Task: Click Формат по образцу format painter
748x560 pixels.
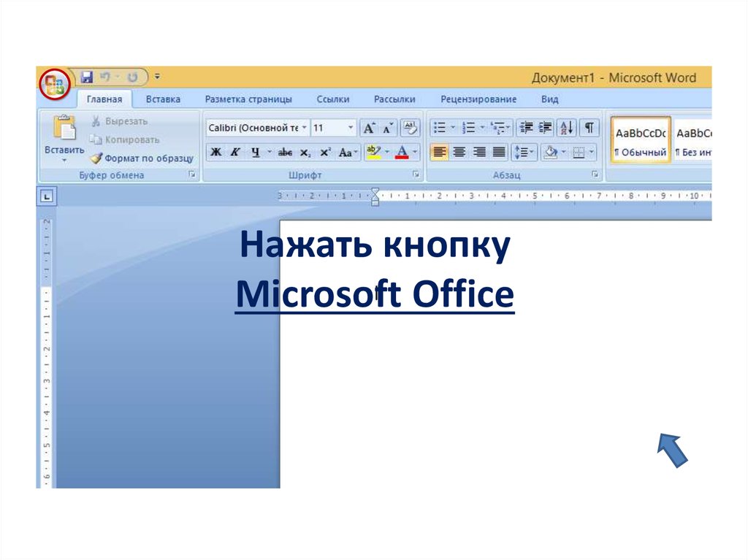Action: tap(142, 158)
